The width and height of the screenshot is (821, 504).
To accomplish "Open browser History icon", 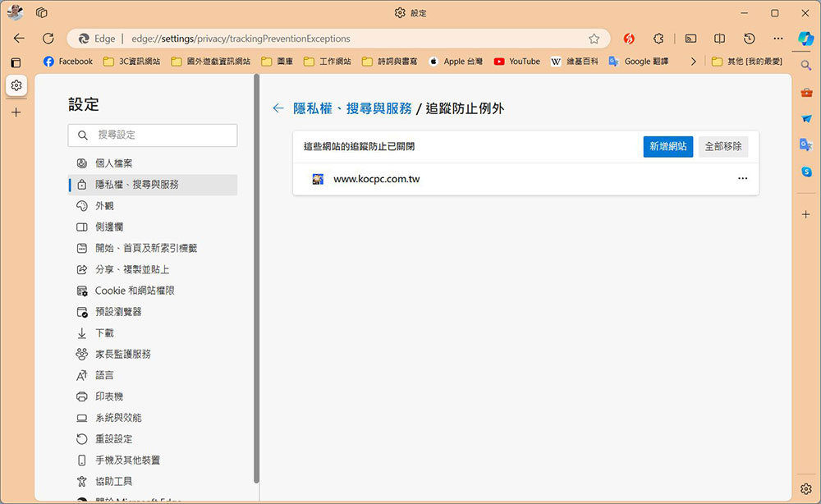I will click(750, 39).
